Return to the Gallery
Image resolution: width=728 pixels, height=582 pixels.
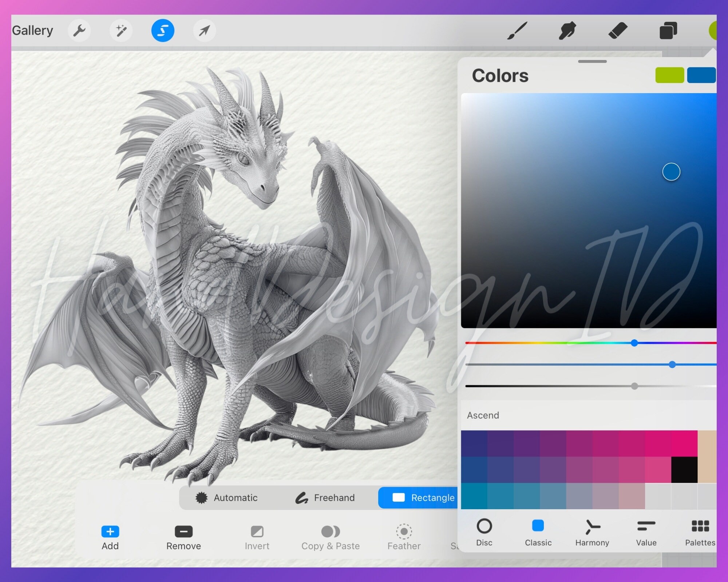click(x=32, y=31)
